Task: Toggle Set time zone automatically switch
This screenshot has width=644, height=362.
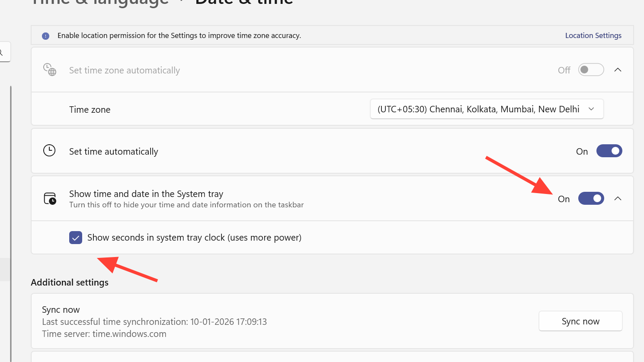Action: pos(591,70)
